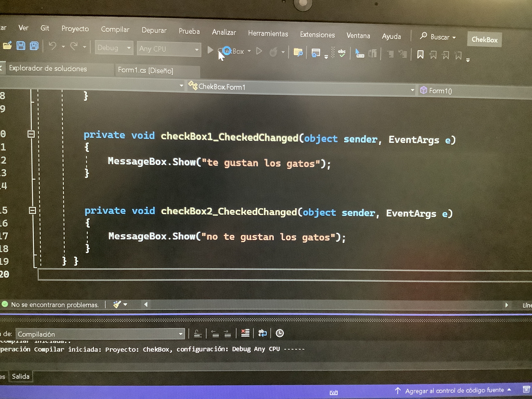Open the Depurar menu

click(154, 30)
